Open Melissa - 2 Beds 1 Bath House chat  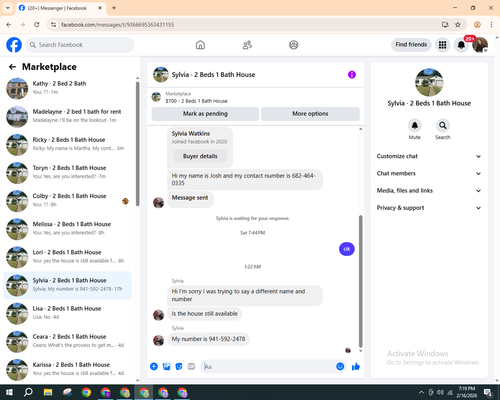(68, 229)
